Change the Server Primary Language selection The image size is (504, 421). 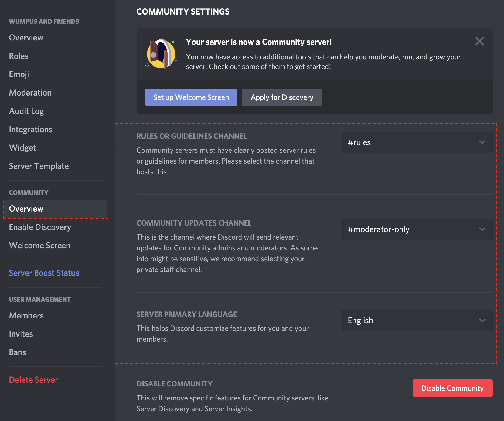(417, 321)
